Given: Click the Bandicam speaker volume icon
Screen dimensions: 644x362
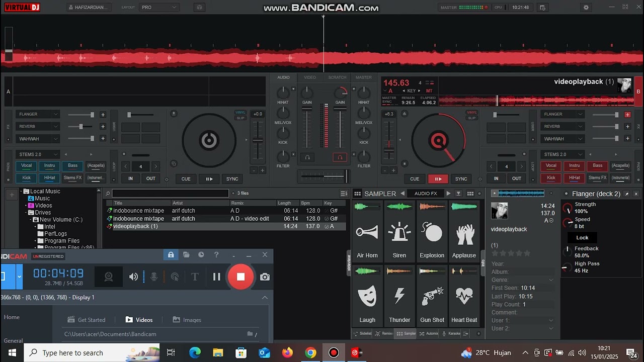Looking at the screenshot, I should click(133, 277).
